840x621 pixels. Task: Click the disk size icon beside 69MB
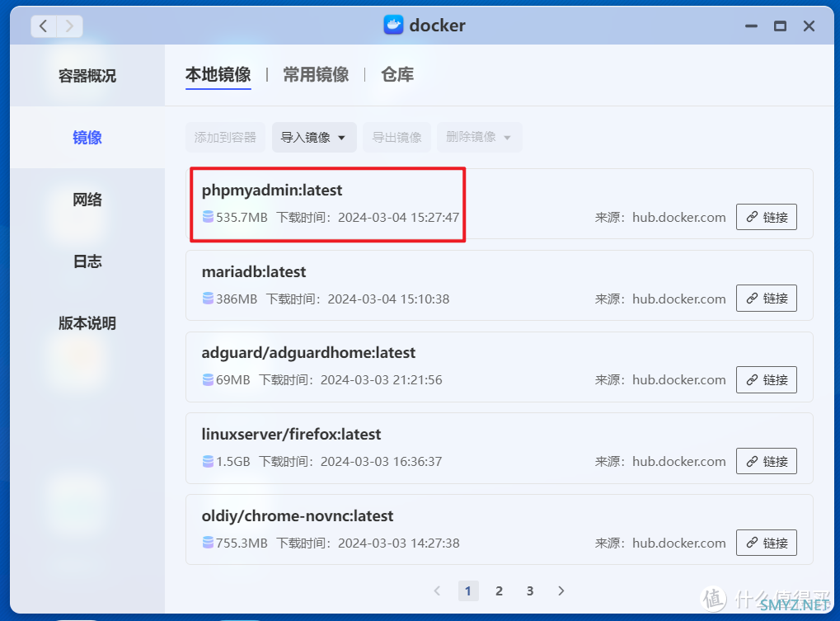coord(208,379)
